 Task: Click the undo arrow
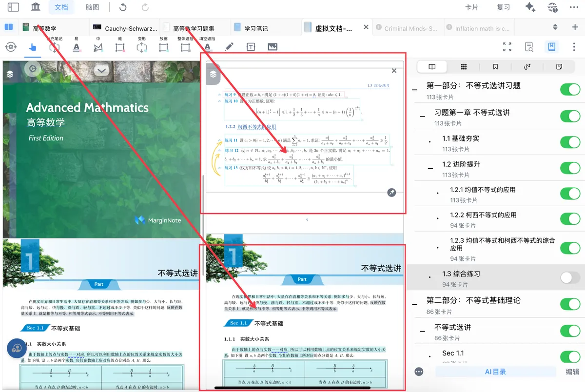point(123,7)
